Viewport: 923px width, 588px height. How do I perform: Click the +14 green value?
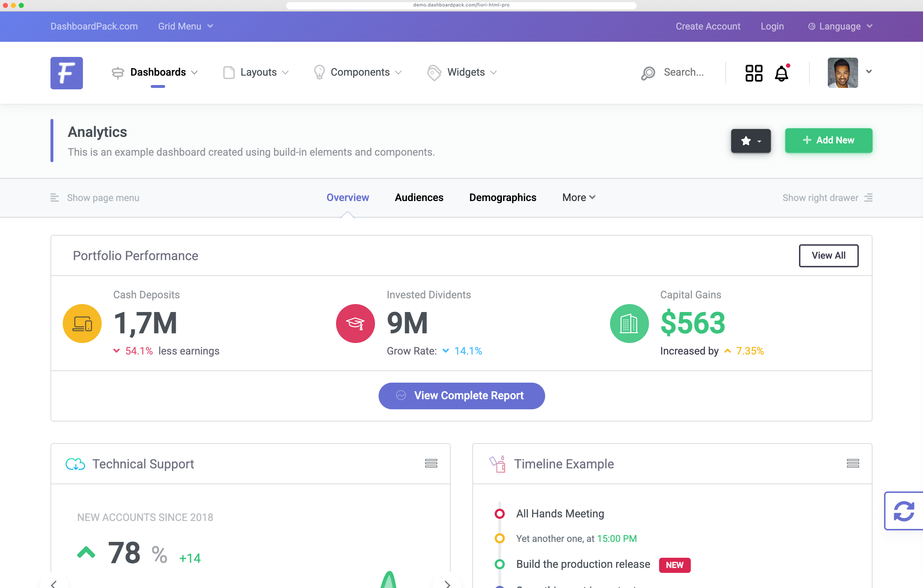[190, 558]
